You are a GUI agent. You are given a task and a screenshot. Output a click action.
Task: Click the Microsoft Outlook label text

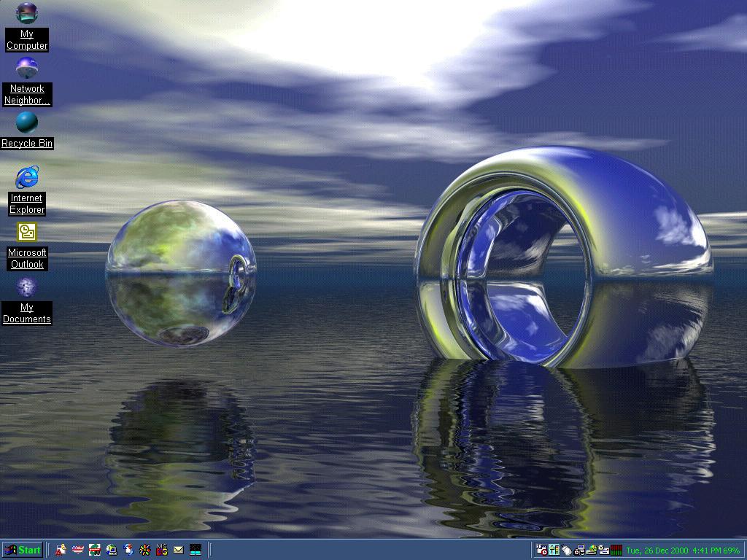coord(27,259)
